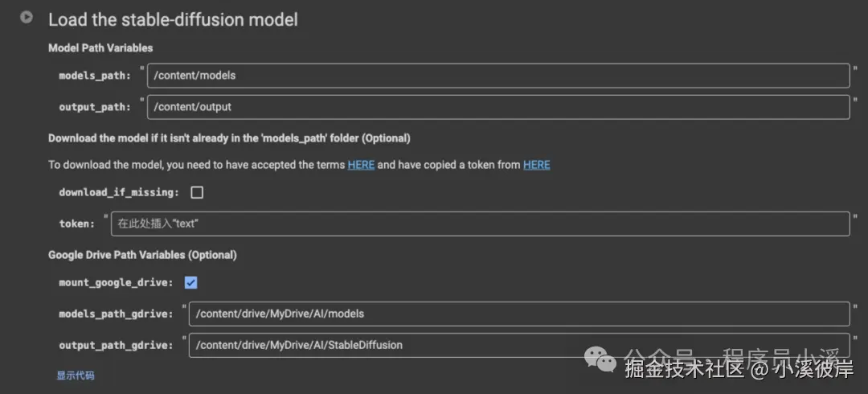
Task: Focus the output_path_gdrive StableDiffusion path field
Action: click(x=518, y=345)
